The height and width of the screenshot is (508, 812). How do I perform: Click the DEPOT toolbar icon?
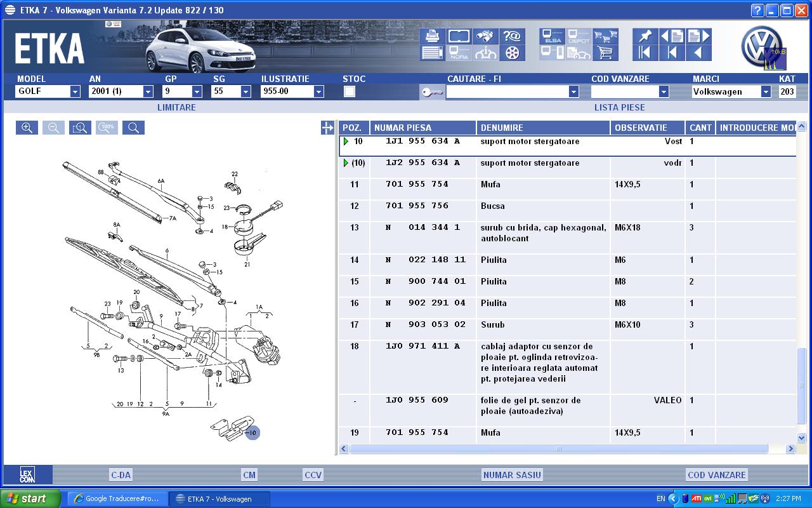coord(579,36)
